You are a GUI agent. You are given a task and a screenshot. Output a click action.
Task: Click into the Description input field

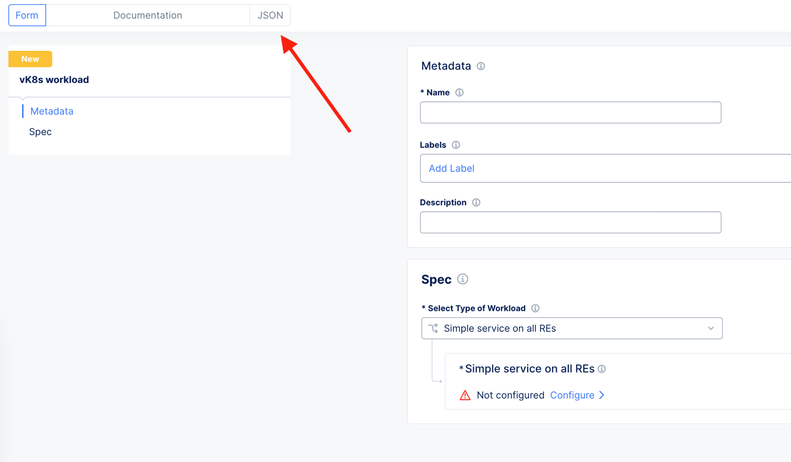click(x=570, y=222)
